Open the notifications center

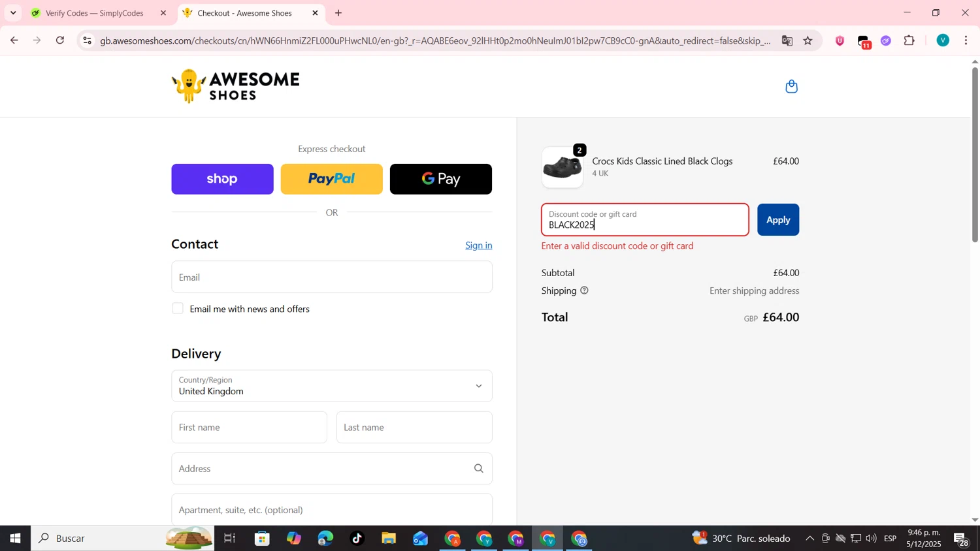pyautogui.click(x=962, y=539)
